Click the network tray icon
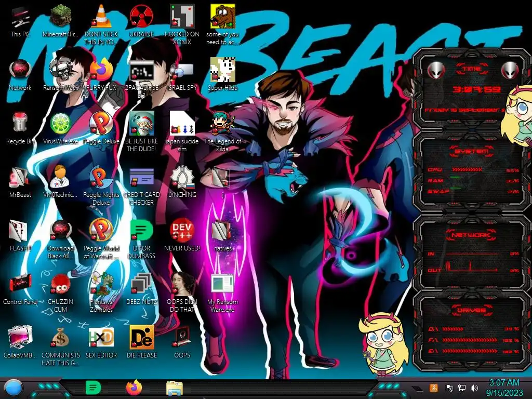Viewport: 532px width, 399px height. pos(461,388)
